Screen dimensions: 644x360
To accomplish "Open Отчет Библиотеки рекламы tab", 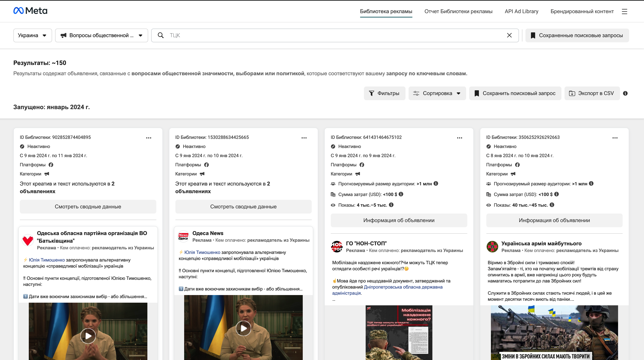I will 458,11.
